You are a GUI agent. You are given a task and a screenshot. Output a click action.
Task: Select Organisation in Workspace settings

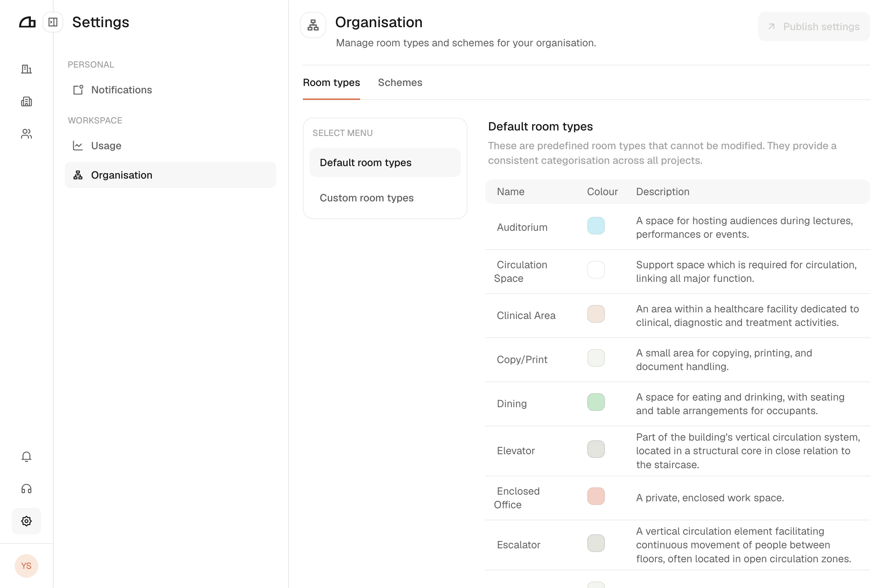click(x=170, y=175)
